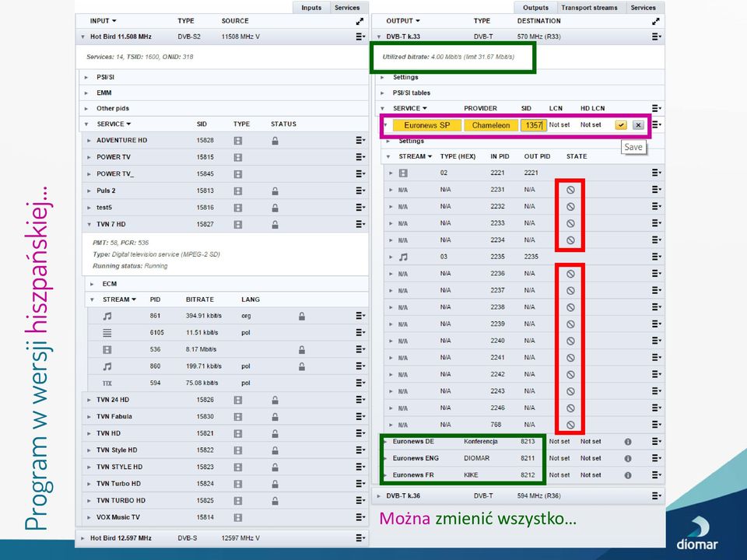Click audio stream icon for PID 2235
The width and height of the screenshot is (747, 560).
[x=403, y=257]
